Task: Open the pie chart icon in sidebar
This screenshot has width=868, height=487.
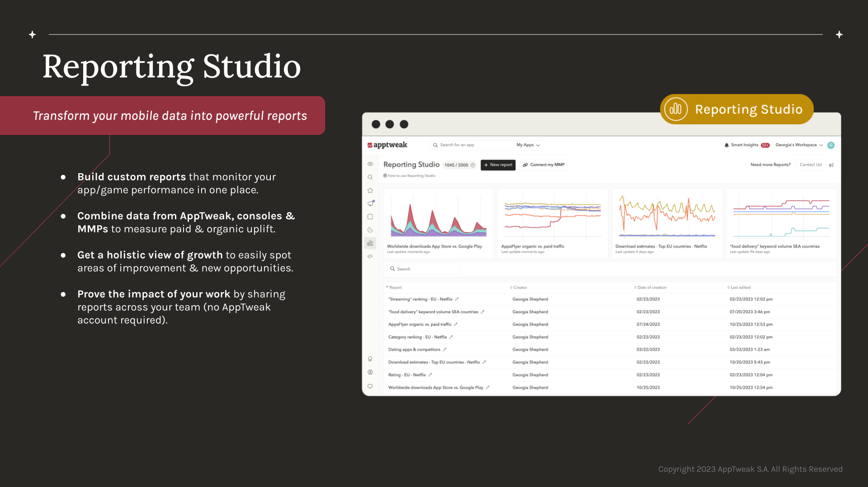Action: pyautogui.click(x=370, y=230)
